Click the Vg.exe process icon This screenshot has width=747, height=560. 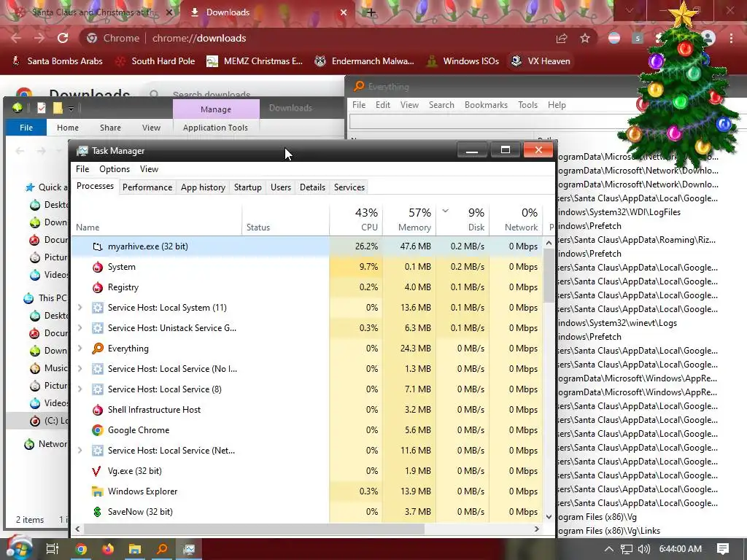pyautogui.click(x=97, y=472)
